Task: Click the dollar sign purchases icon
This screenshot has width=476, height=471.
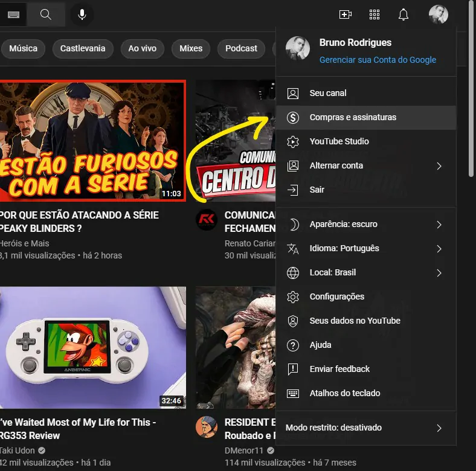Action: (293, 117)
